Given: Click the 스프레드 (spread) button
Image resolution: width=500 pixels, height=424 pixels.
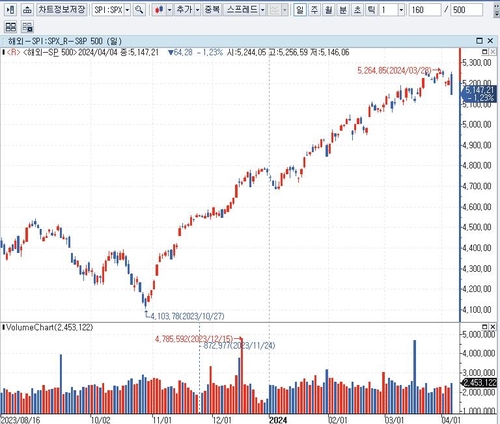Looking at the screenshot, I should tap(241, 10).
